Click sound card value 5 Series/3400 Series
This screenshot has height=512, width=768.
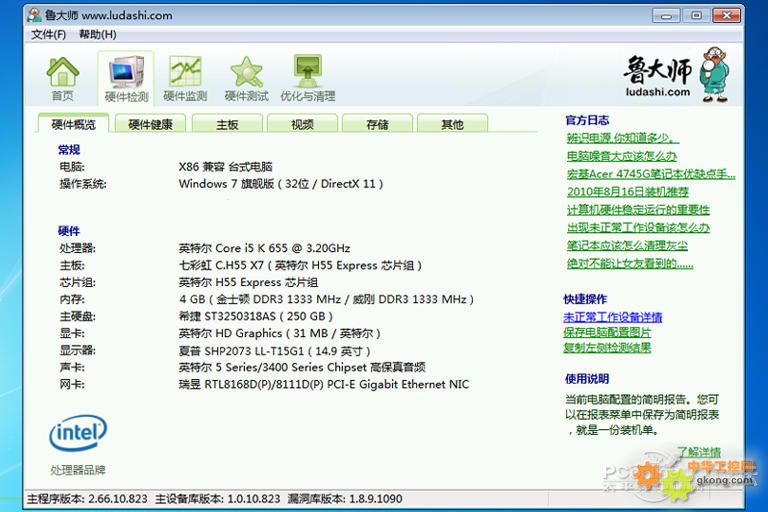coord(302,367)
